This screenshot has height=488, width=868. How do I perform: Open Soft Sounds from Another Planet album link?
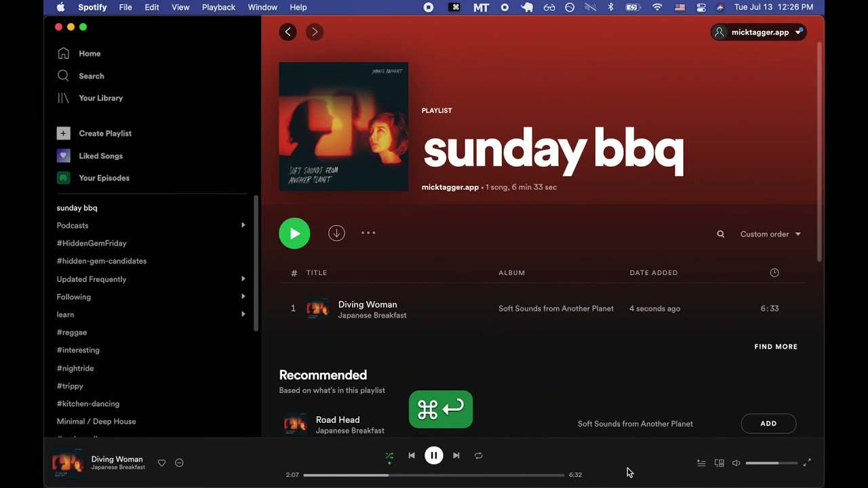[556, 308]
